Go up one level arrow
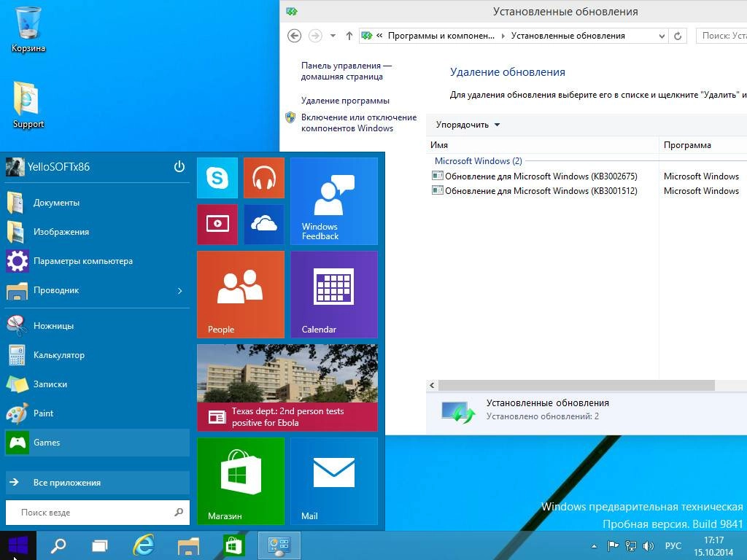This screenshot has height=560, width=747. pyautogui.click(x=349, y=36)
